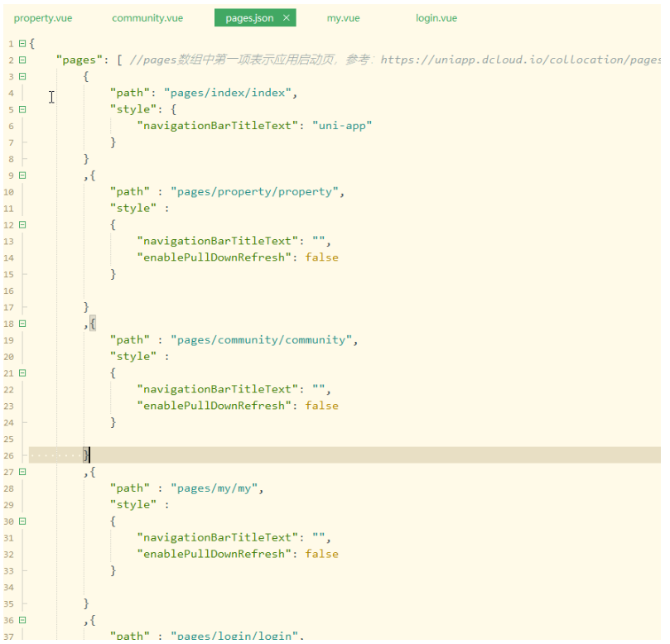The width and height of the screenshot is (670, 644).
Task: Click false value on line 32
Action: tap(322, 555)
